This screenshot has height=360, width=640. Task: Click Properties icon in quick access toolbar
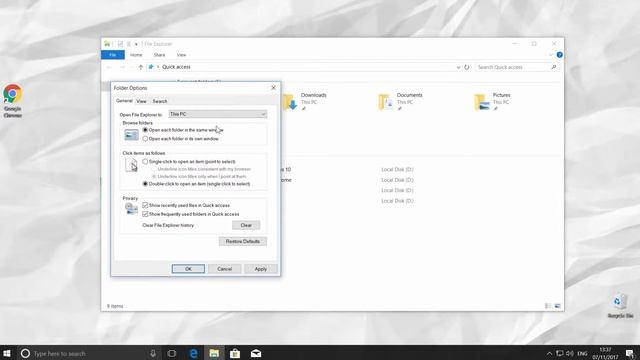click(x=120, y=44)
